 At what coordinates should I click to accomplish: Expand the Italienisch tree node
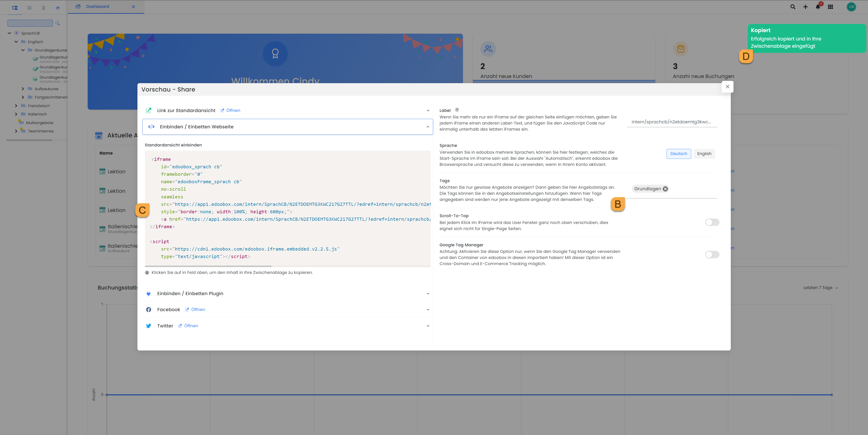coord(16,114)
